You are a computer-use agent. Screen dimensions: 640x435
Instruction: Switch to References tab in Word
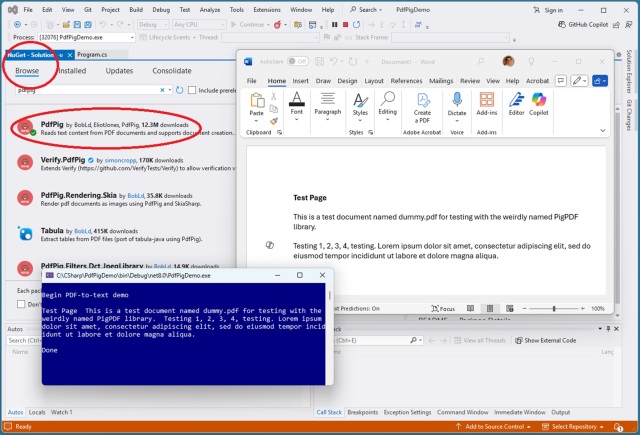click(x=406, y=81)
